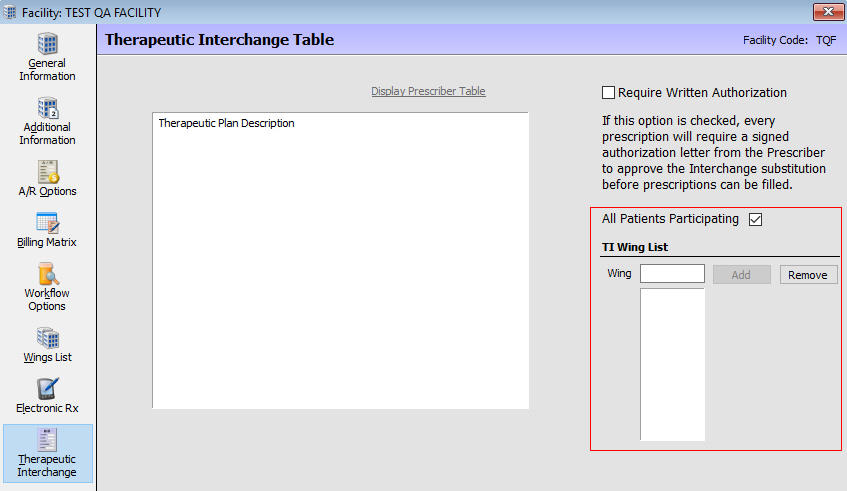Open the General Information icon
The image size is (847, 491).
coord(47,45)
